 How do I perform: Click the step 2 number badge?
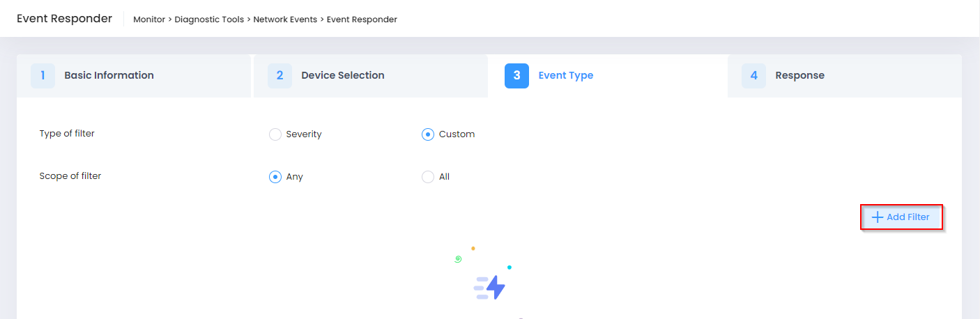click(x=280, y=75)
